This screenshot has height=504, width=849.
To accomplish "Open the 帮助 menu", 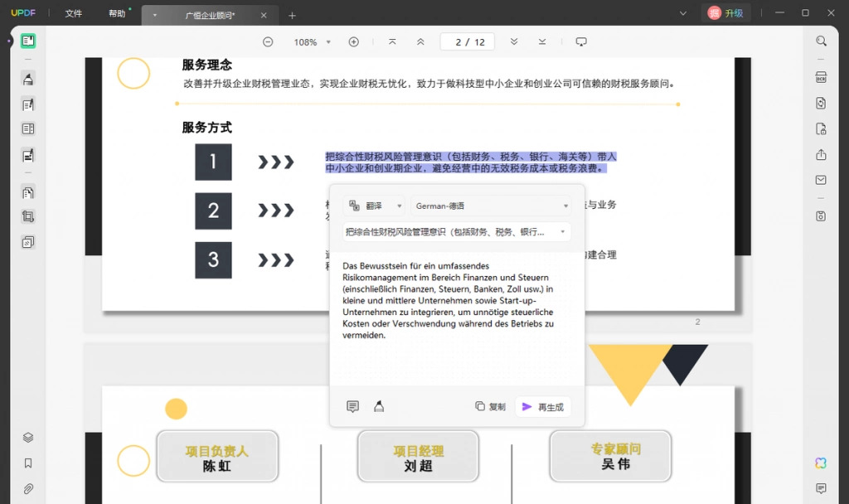I will [x=117, y=13].
